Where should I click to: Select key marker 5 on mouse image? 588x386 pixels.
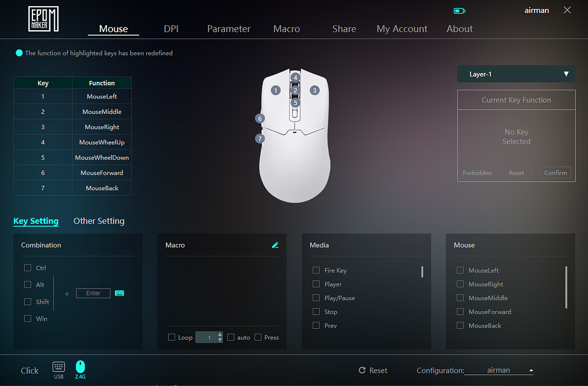coord(296,103)
